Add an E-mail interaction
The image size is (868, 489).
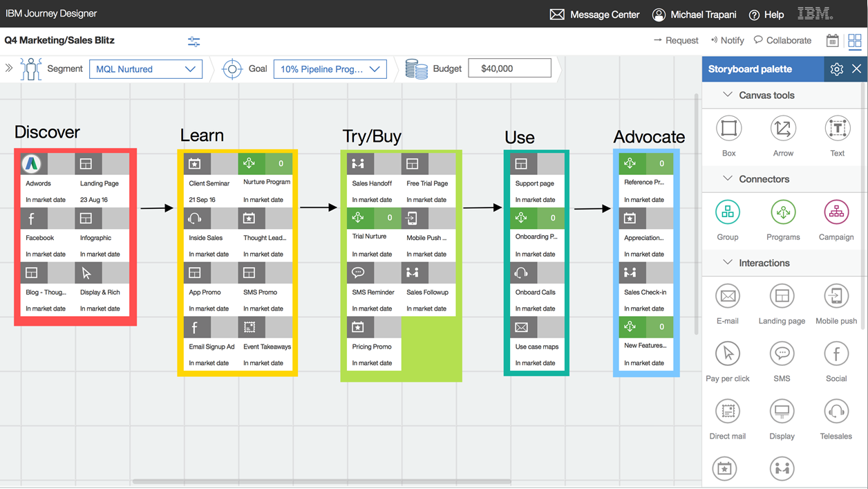coord(728,296)
